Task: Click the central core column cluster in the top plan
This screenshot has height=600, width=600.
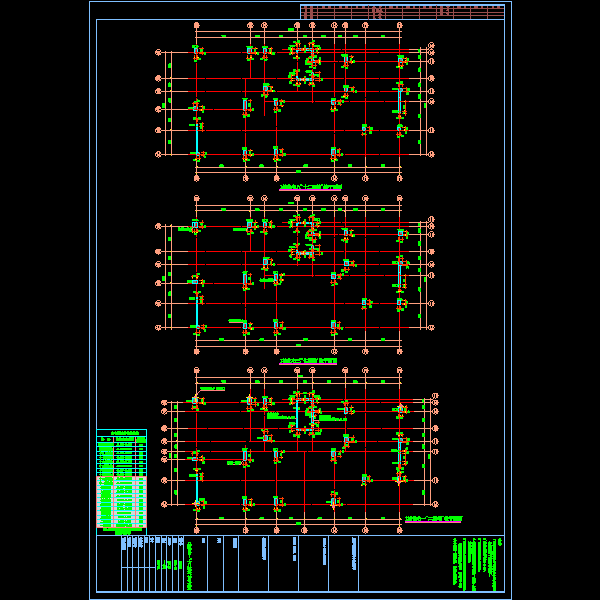Action: pos(305,65)
